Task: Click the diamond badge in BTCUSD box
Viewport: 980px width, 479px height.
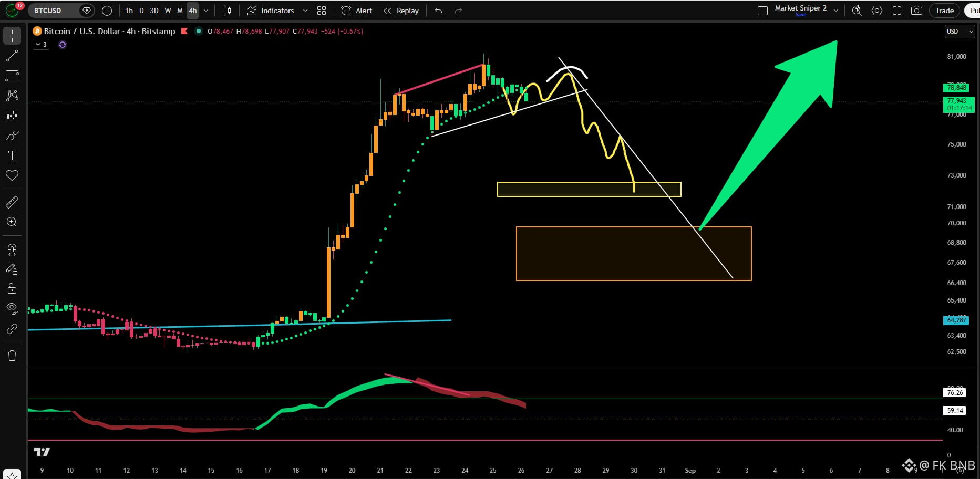Action: tap(87, 11)
